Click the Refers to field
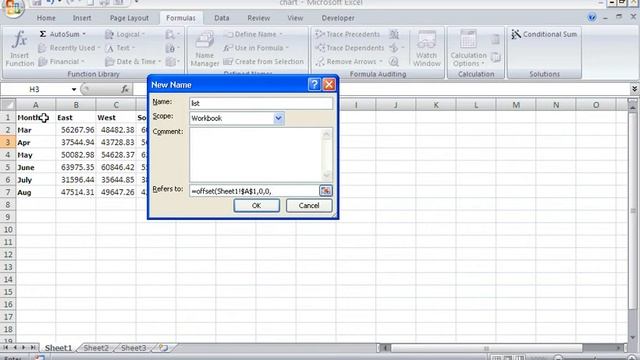Image resolution: width=640 pixels, height=360 pixels. coord(254,191)
